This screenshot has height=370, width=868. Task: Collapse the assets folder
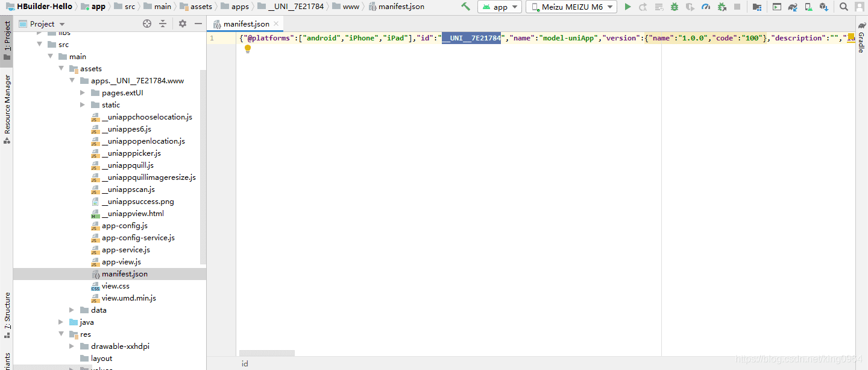coord(61,69)
